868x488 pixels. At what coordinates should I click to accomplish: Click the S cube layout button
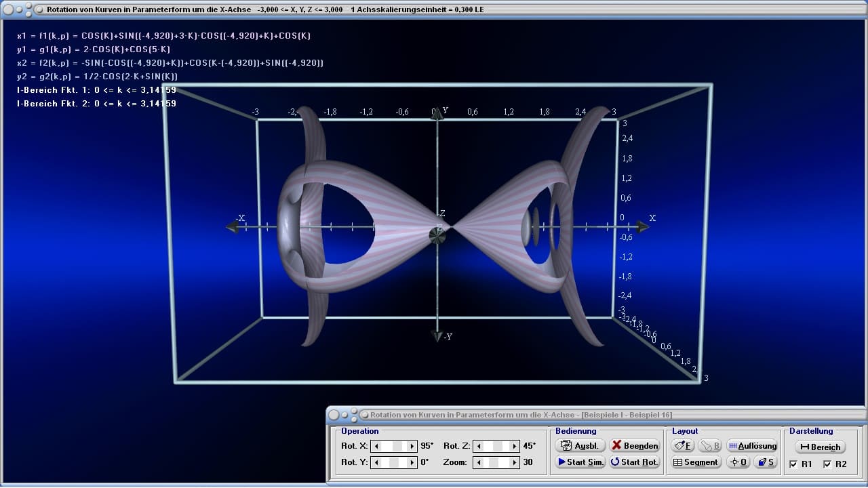pos(766,462)
